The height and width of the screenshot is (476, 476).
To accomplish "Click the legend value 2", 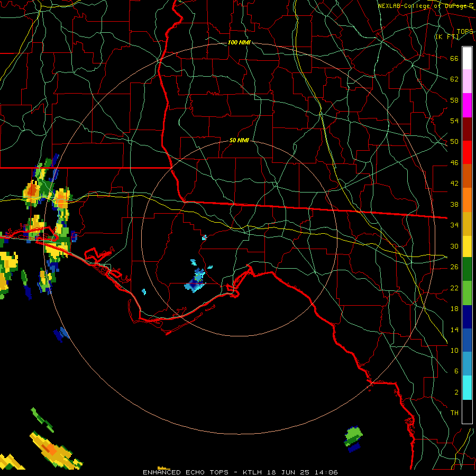I will pyautogui.click(x=456, y=392).
